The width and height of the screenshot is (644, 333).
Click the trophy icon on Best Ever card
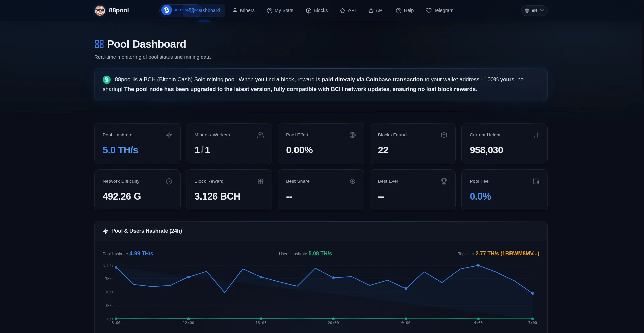coord(444,181)
